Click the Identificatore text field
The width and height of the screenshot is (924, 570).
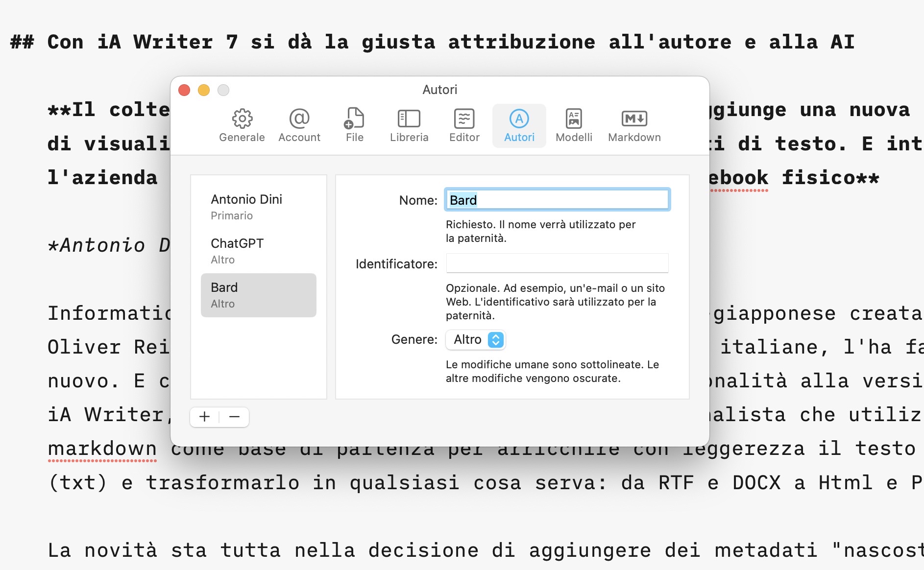click(x=558, y=263)
